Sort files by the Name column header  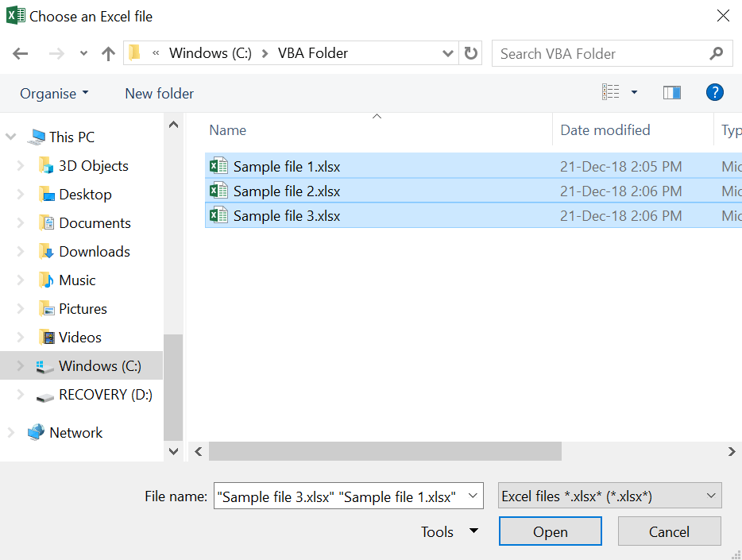[227, 129]
